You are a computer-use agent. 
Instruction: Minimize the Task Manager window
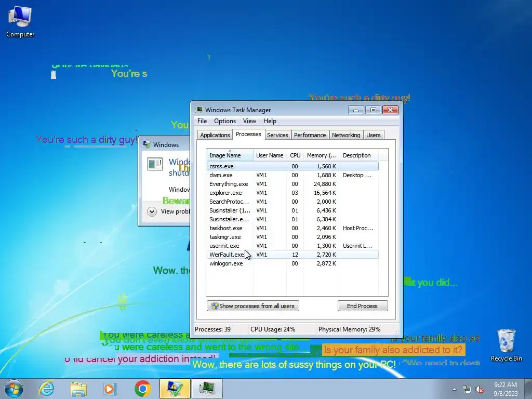356,110
